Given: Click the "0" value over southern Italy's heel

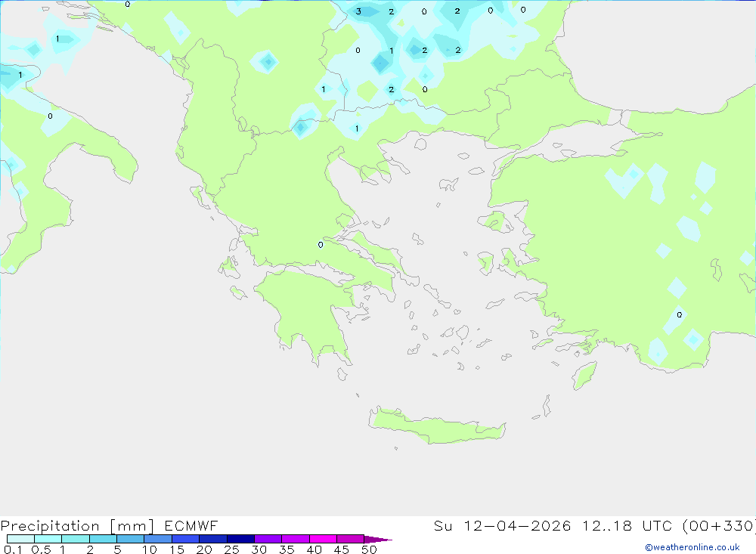Looking at the screenshot, I should pyautogui.click(x=50, y=116).
